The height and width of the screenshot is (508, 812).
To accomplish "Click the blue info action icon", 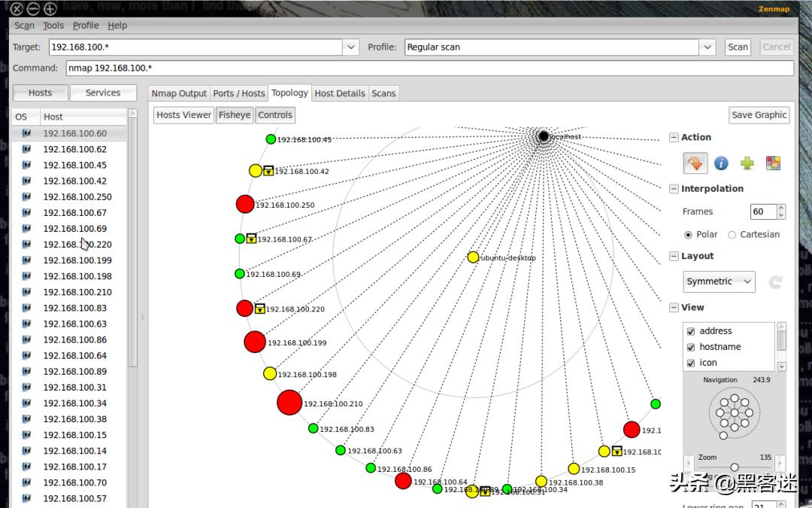I will pyautogui.click(x=721, y=163).
